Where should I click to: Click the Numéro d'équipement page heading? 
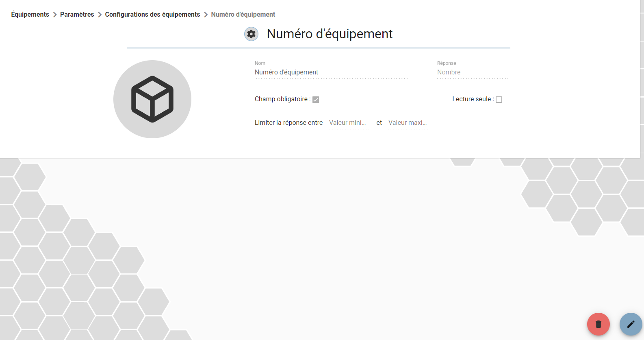click(330, 34)
